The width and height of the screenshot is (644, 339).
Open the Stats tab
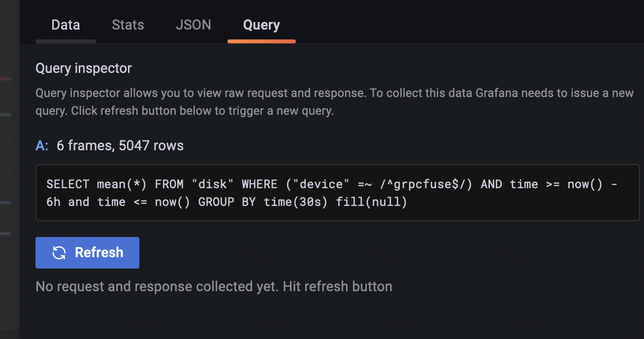tap(128, 25)
